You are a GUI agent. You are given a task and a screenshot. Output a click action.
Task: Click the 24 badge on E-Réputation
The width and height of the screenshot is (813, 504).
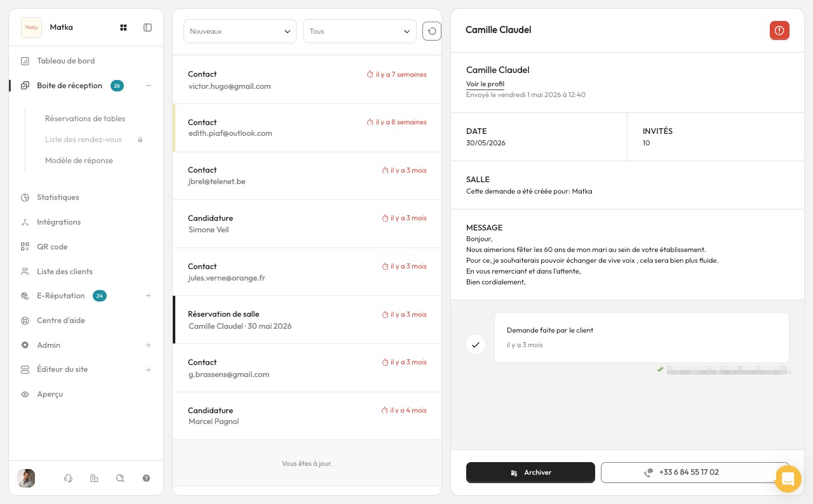[x=100, y=296]
